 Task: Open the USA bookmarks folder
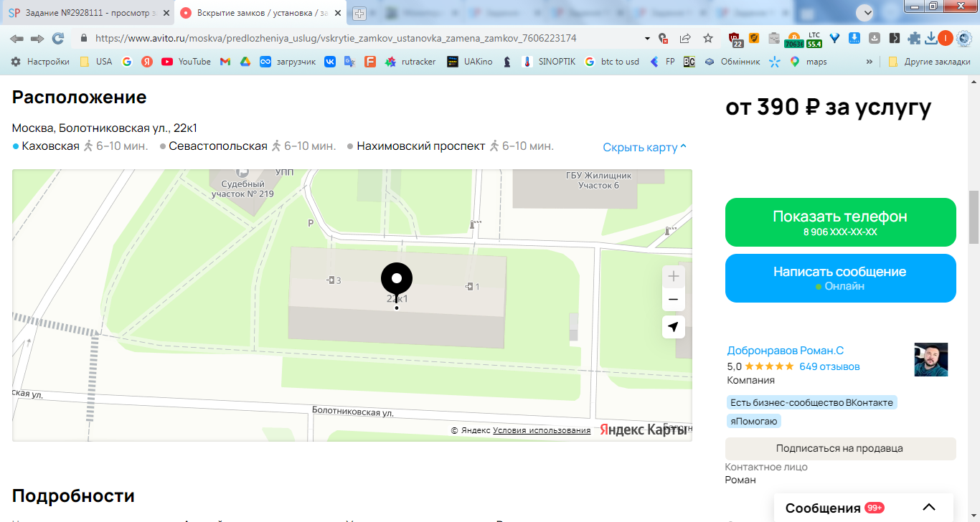point(95,62)
